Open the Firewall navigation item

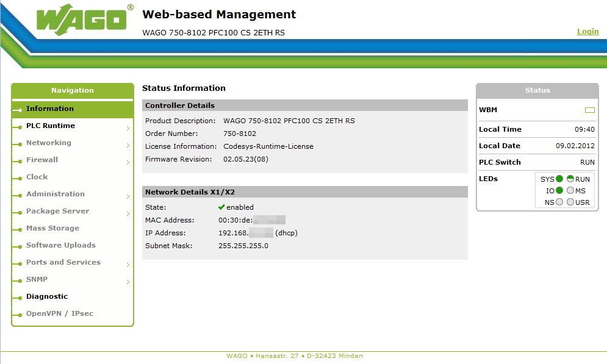pyautogui.click(x=42, y=160)
